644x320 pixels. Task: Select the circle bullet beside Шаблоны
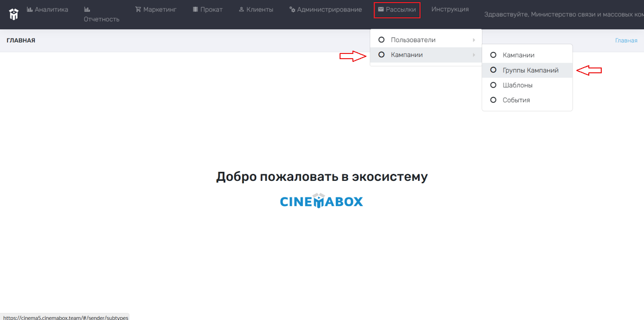493,85
